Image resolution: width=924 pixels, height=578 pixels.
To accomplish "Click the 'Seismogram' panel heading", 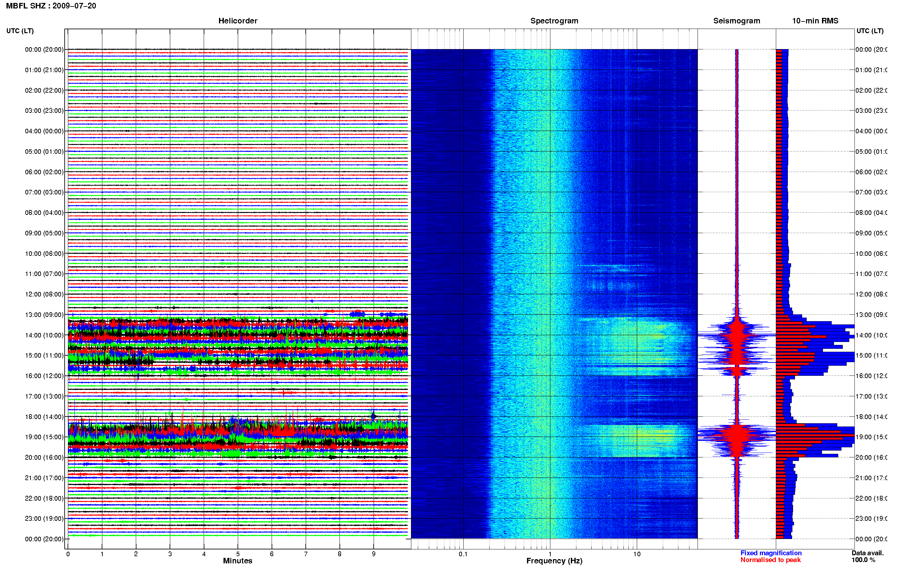I will click(x=737, y=21).
